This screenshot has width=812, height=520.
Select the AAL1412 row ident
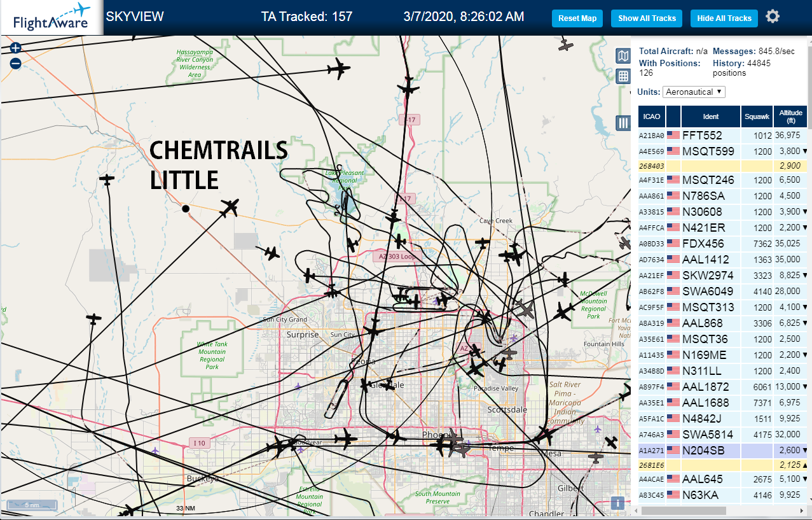click(x=706, y=259)
